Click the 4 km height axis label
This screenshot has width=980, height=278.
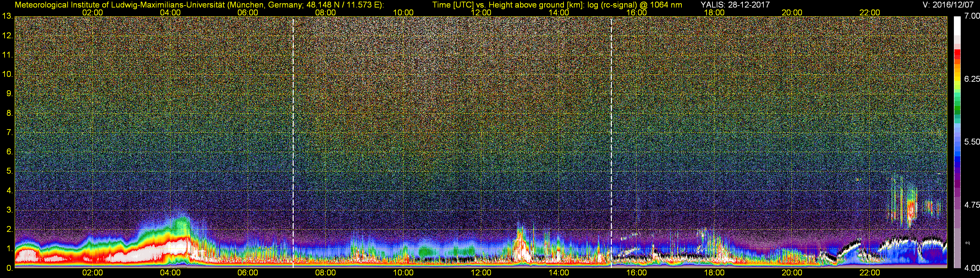tap(9, 191)
